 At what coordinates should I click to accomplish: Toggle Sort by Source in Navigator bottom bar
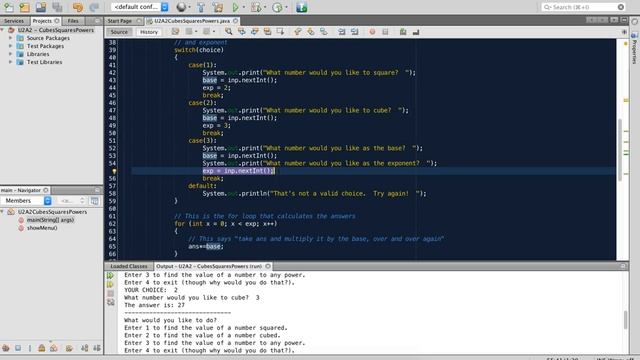point(97,348)
